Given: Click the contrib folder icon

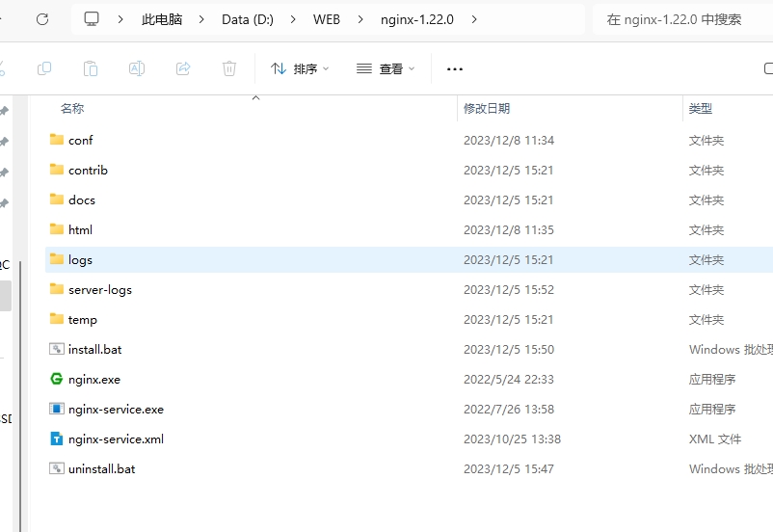Looking at the screenshot, I should pyautogui.click(x=57, y=170).
